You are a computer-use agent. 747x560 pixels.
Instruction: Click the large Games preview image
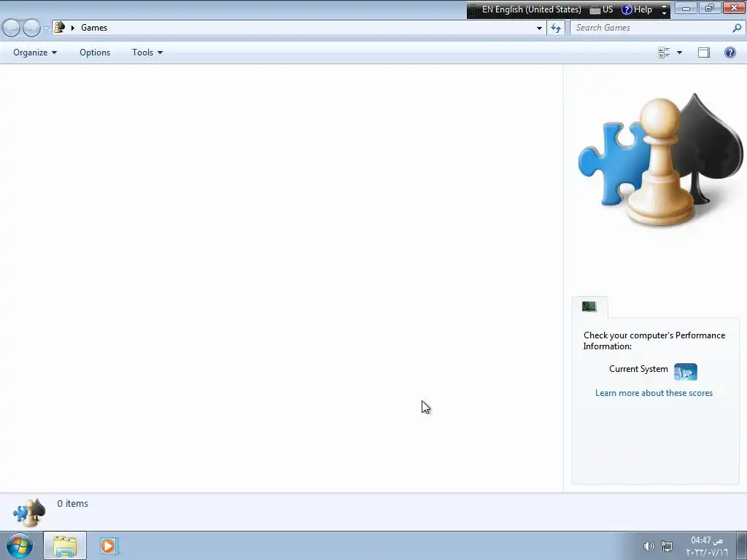(x=660, y=160)
